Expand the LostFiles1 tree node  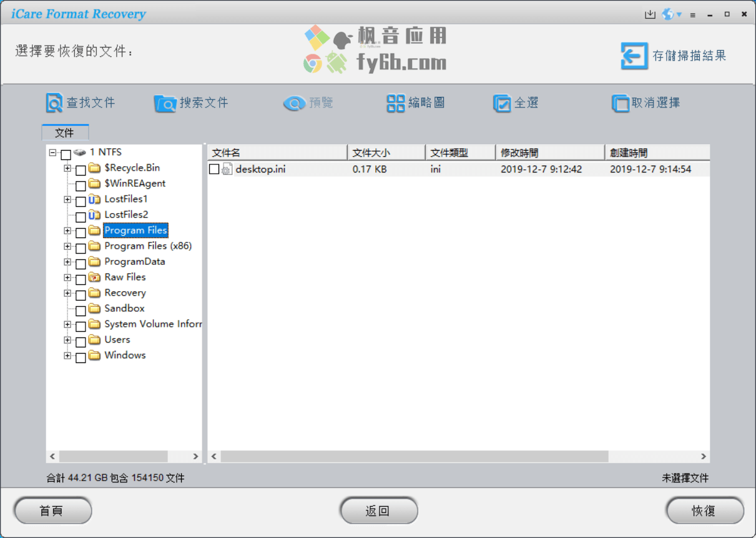[67, 199]
